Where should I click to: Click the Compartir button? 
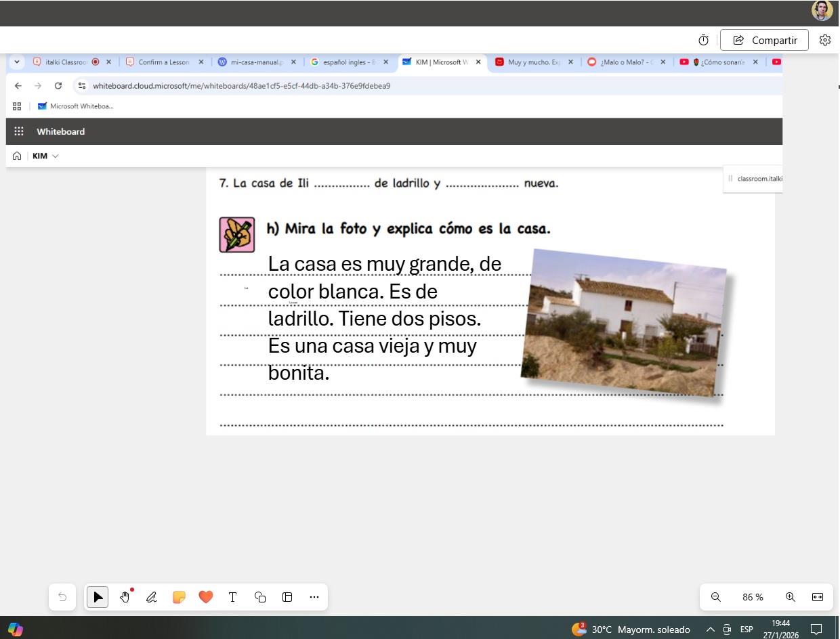pyautogui.click(x=764, y=40)
